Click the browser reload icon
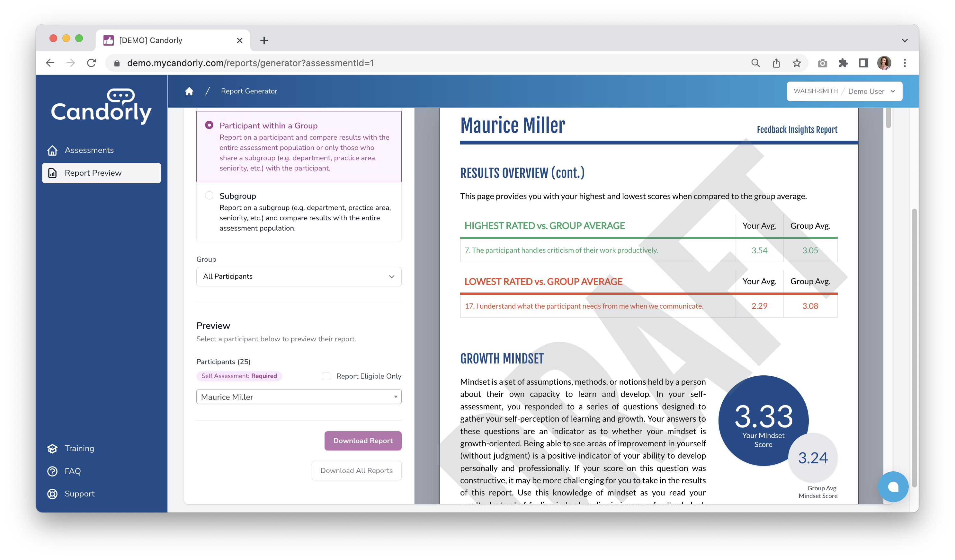Screen dimensions: 955x560 pyautogui.click(x=91, y=63)
